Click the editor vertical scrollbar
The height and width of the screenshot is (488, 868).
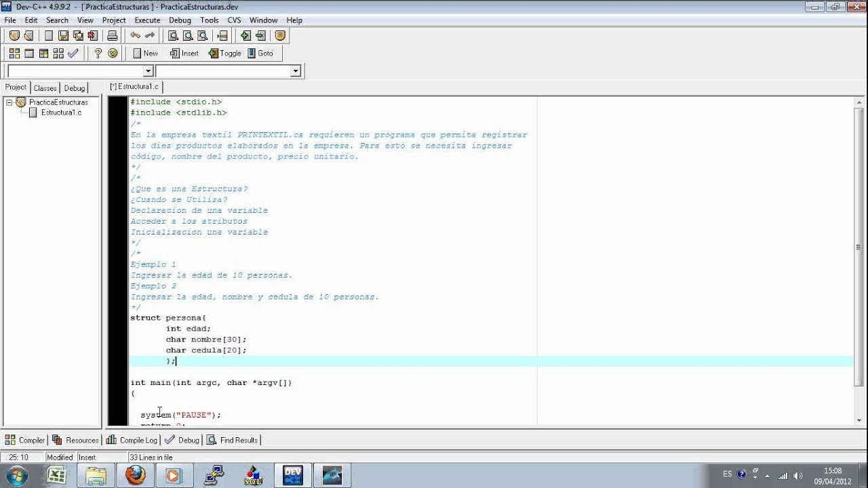[859, 261]
